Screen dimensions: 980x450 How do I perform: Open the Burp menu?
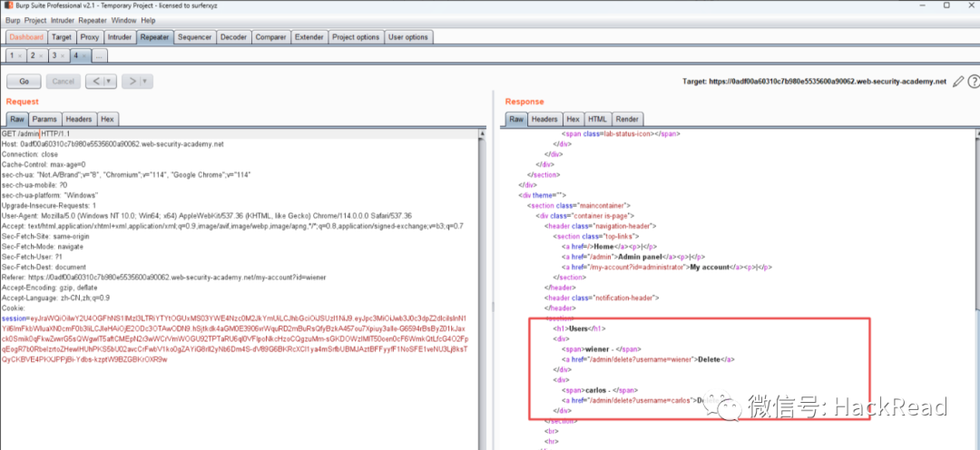(x=13, y=21)
